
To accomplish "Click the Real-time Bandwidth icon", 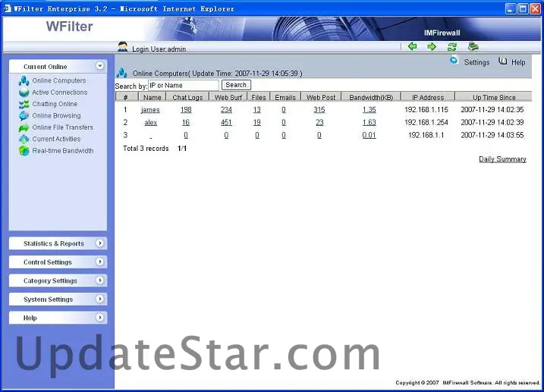I will (x=24, y=151).
